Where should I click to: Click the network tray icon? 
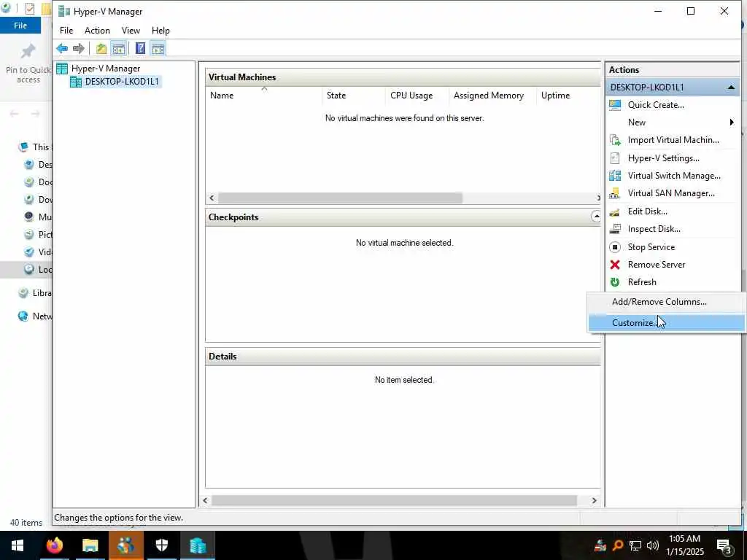tap(635, 545)
